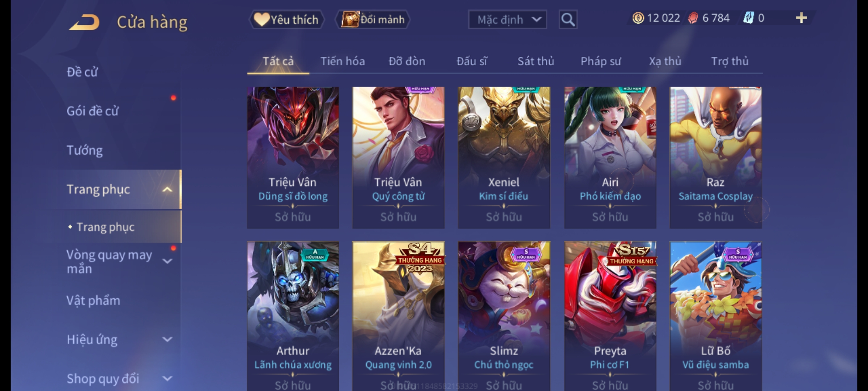Collapse the Trang phục sidebar section
The width and height of the screenshot is (868, 391).
pos(167,189)
